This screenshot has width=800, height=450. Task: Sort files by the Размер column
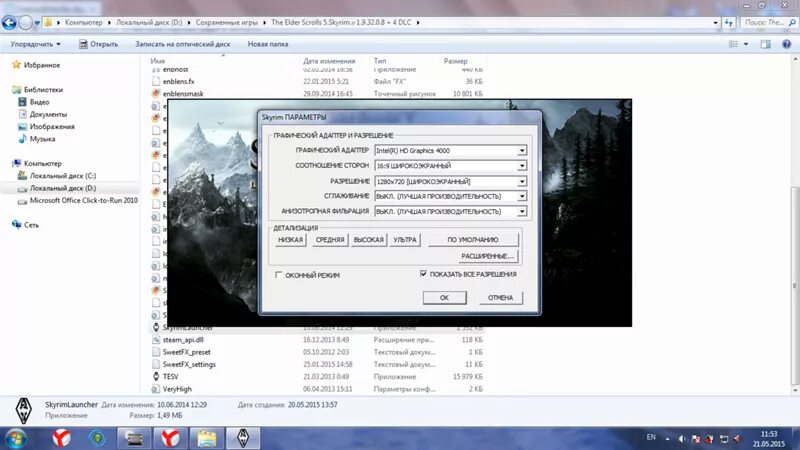456,61
